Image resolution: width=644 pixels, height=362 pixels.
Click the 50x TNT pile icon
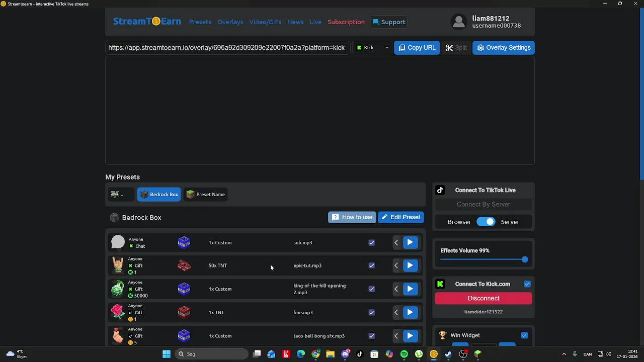point(184,265)
